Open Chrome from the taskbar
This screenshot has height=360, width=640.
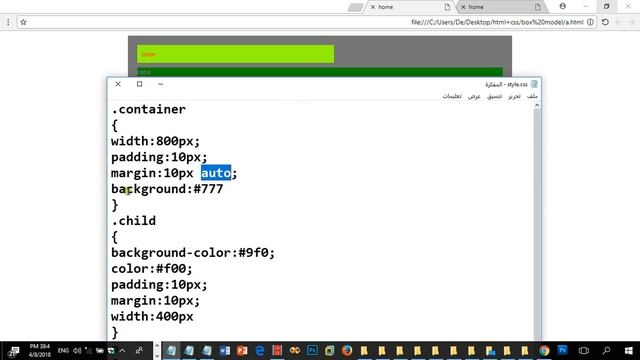point(544,351)
